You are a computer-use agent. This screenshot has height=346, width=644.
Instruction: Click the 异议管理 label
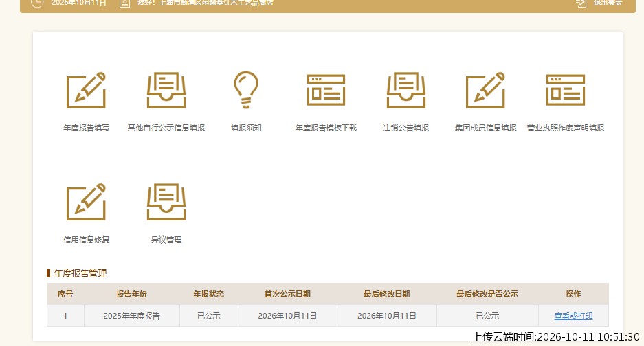point(166,240)
